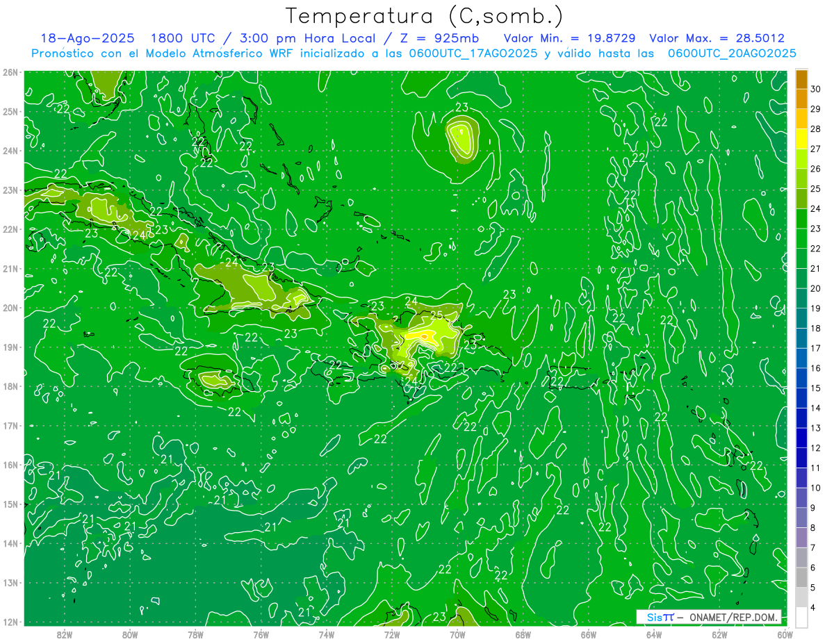Click the color legend label "30"
Viewport: 834px width, 644px height.
pyautogui.click(x=816, y=89)
